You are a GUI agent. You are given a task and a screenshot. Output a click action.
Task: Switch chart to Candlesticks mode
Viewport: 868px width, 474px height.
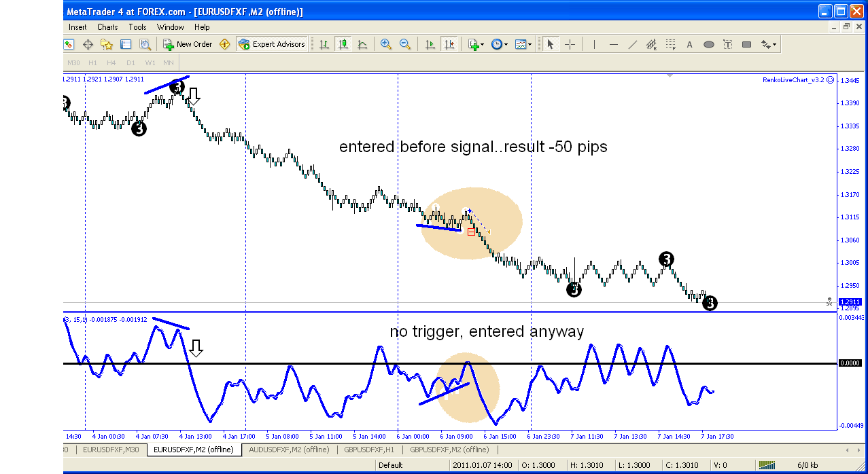(x=343, y=44)
